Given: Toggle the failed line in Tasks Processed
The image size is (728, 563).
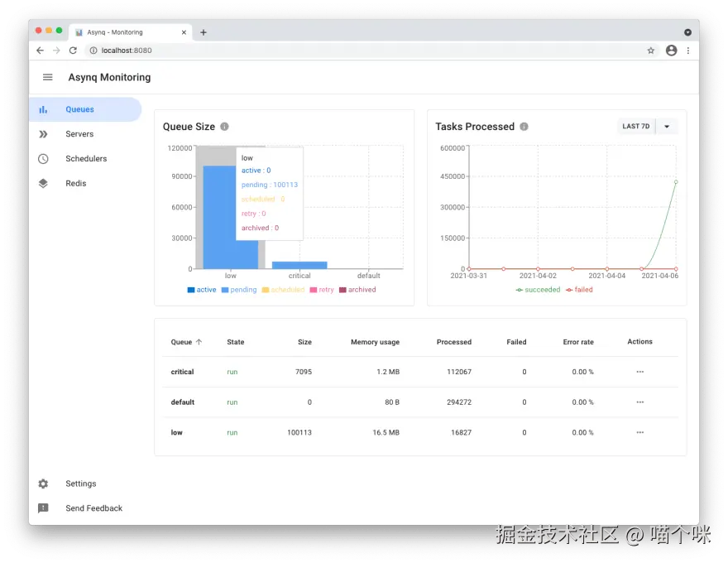Looking at the screenshot, I should tap(581, 290).
